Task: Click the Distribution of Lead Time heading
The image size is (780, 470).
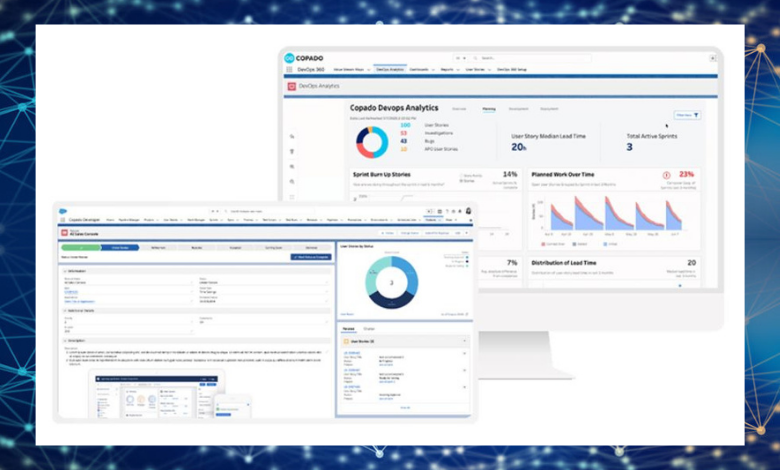Action: coord(564,263)
